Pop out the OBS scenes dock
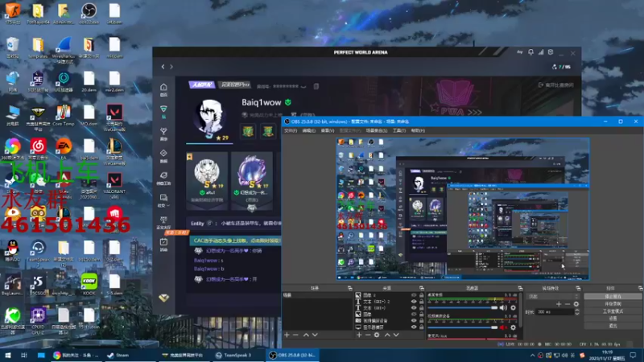 click(350, 288)
